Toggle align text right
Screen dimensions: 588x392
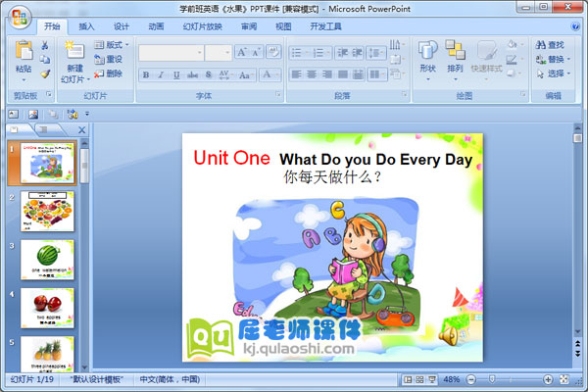click(326, 74)
